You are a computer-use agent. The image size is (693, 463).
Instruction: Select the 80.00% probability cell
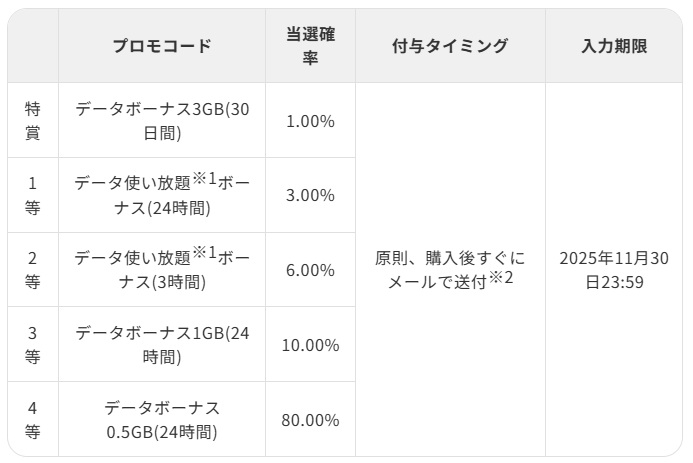click(x=310, y=420)
